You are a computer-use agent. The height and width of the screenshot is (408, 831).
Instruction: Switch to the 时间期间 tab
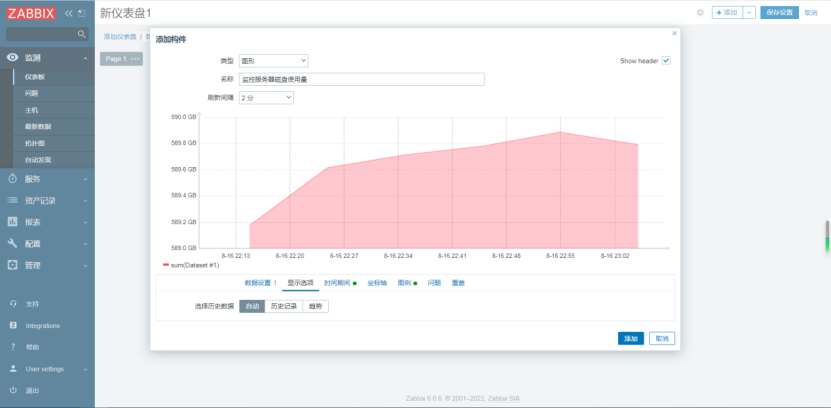click(340, 283)
